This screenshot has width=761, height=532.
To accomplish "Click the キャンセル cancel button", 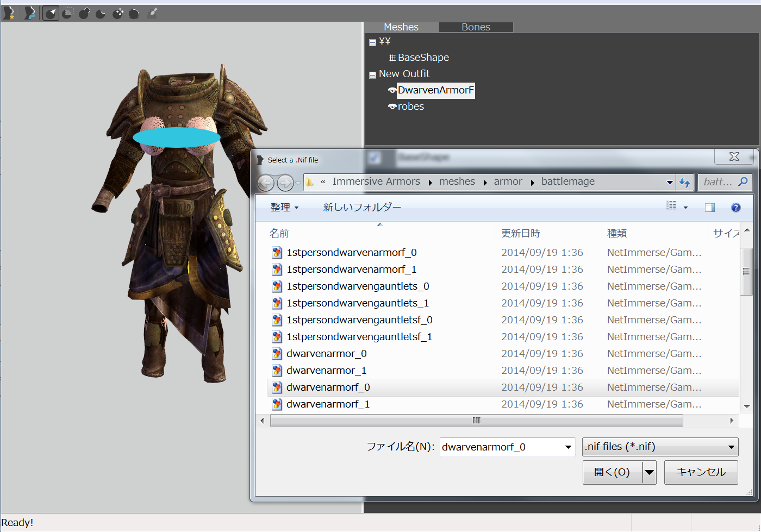I will (x=701, y=472).
